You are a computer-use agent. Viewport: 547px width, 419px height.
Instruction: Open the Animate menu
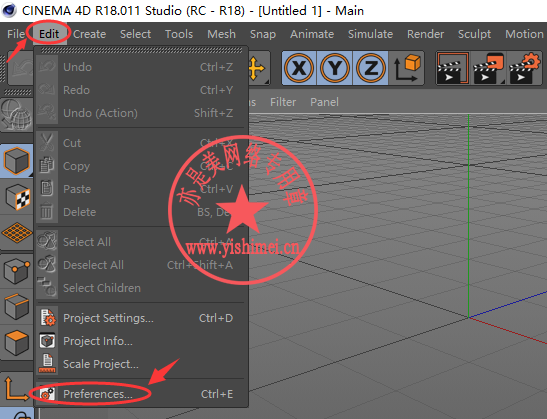tap(312, 34)
